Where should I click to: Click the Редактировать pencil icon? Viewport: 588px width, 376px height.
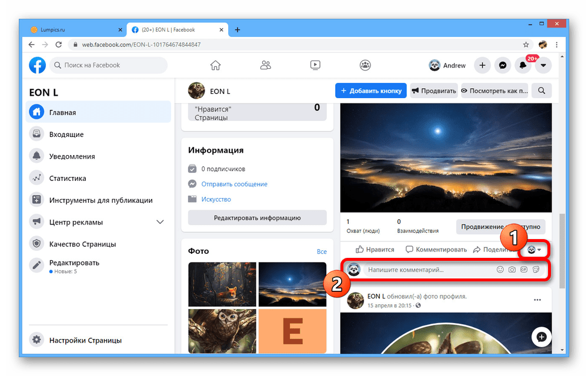[x=36, y=266]
